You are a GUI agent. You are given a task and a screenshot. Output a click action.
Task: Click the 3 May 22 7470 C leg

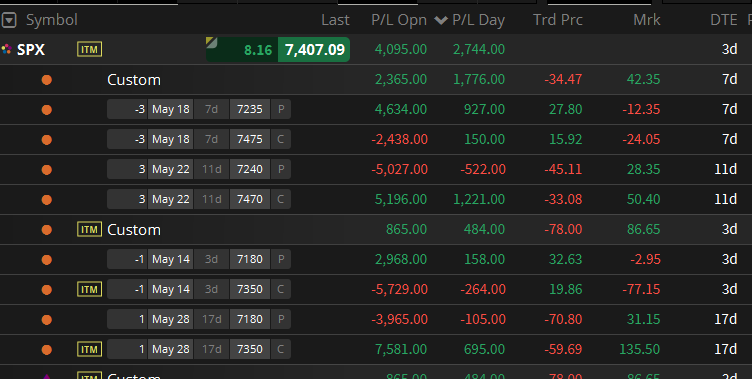pos(199,199)
